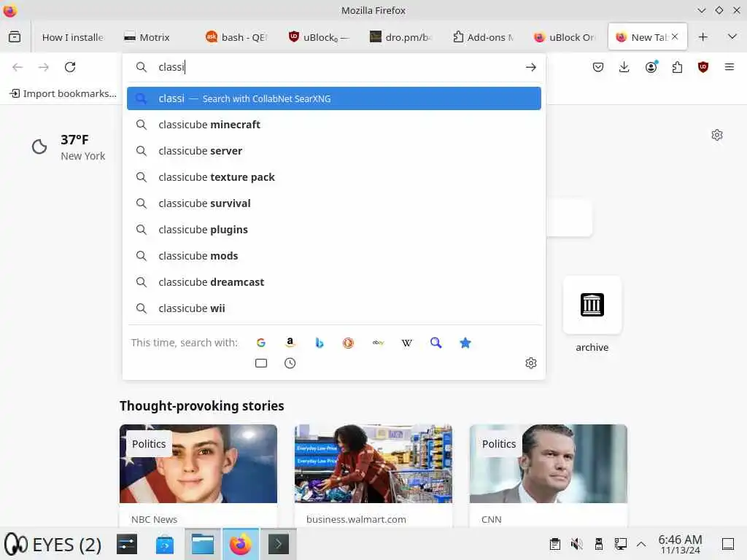Image resolution: width=747 pixels, height=560 pixels.
Task: Choose suggestion 'classicube mods'
Action: (334, 256)
